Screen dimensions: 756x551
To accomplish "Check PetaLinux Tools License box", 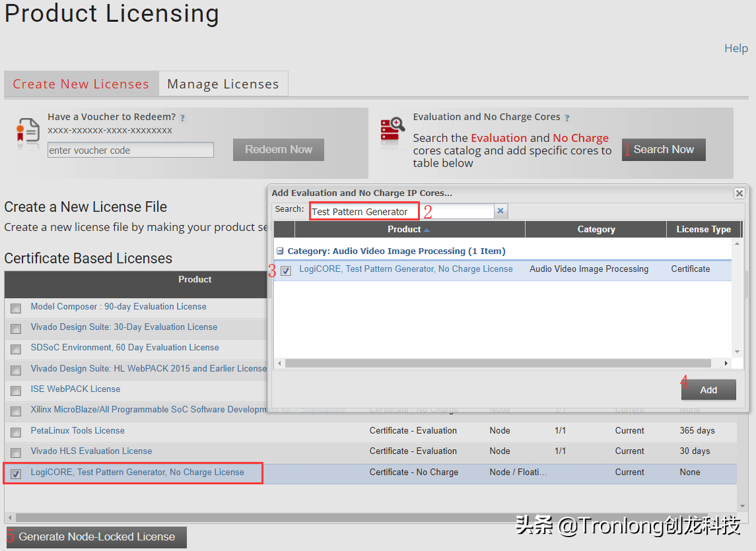I will coord(16,432).
